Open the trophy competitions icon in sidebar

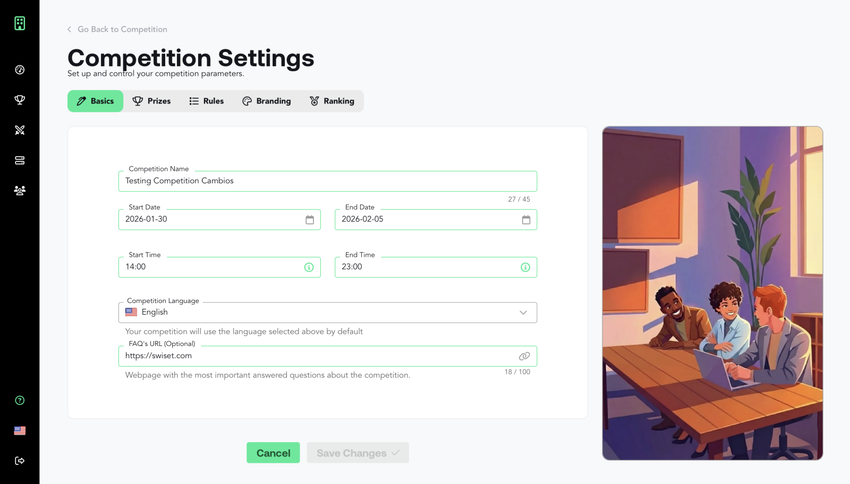(x=20, y=100)
